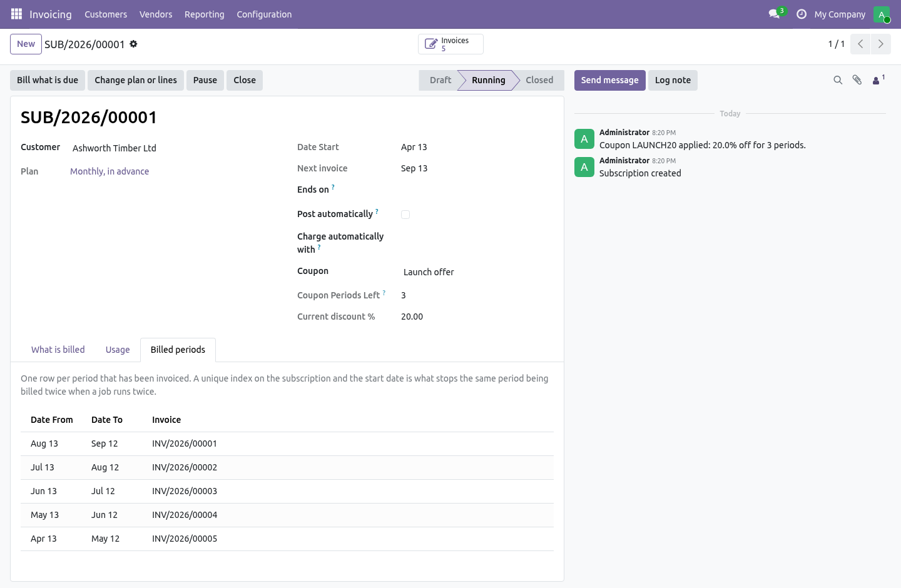Click Log note button
Viewport: 901px width, 588px height.
673,80
